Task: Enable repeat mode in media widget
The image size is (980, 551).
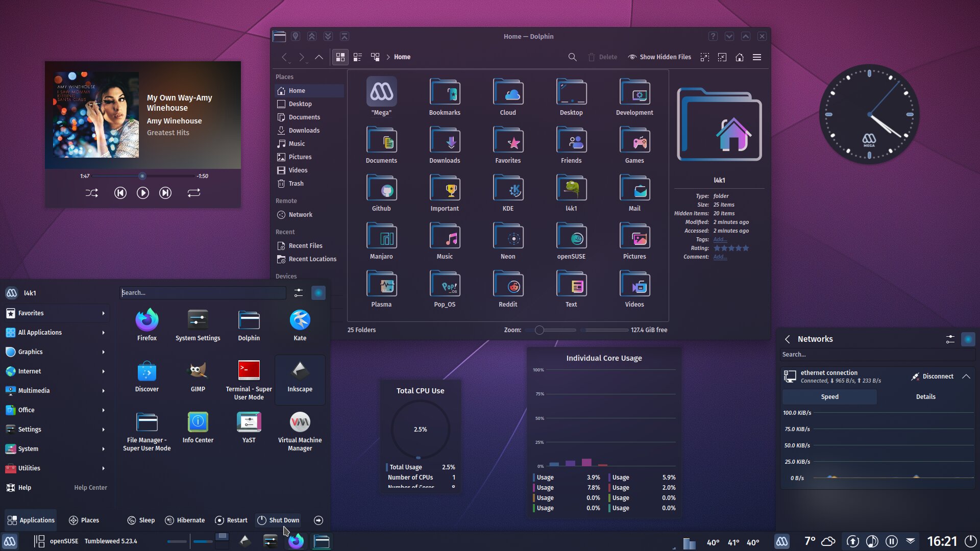Action: tap(193, 193)
